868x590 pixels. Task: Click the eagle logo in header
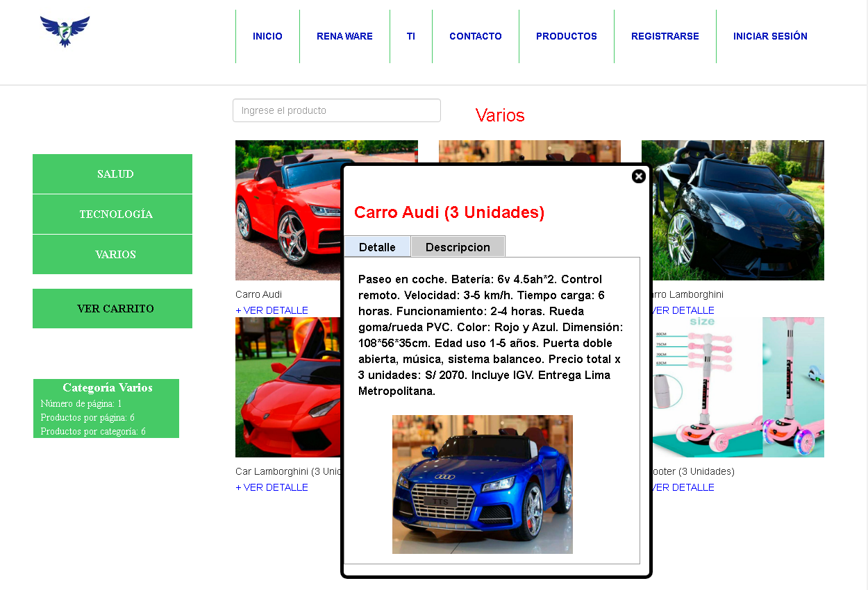pyautogui.click(x=65, y=32)
